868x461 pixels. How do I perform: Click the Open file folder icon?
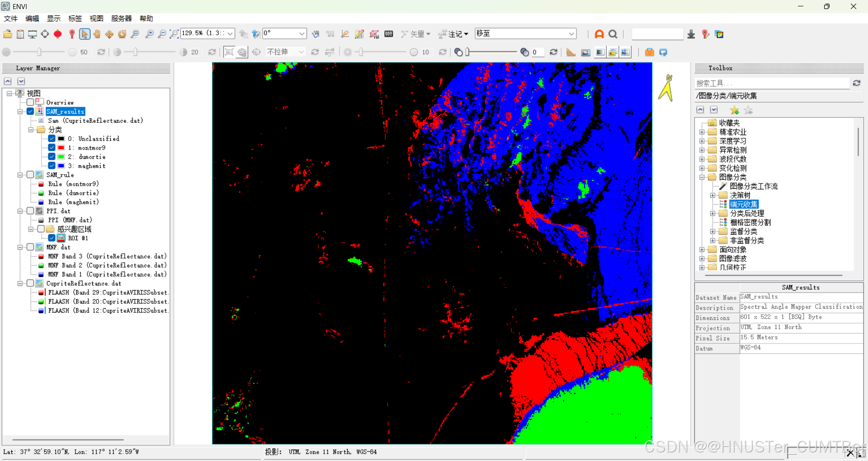[8, 34]
